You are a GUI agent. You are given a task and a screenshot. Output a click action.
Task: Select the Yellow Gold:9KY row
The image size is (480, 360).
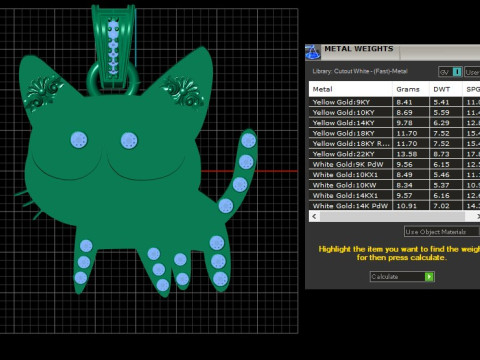394,102
